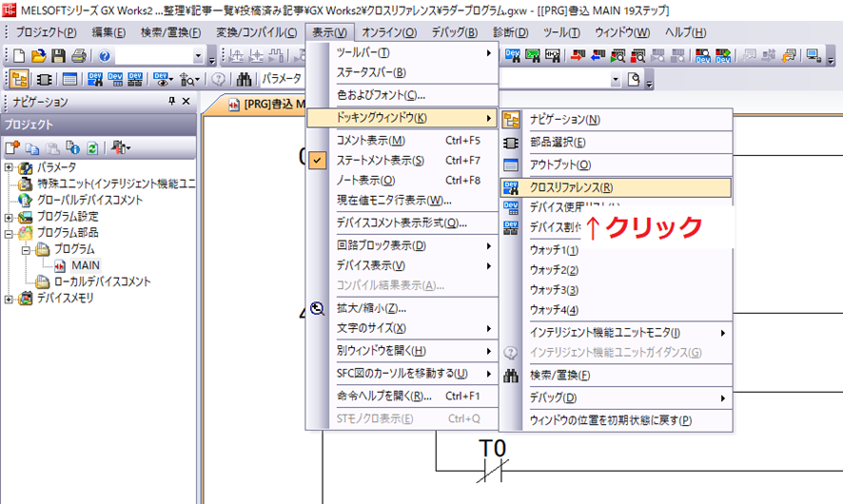Toggle the Navigation window toolbar icon
The width and height of the screenshot is (843, 504).
pyautogui.click(x=19, y=80)
